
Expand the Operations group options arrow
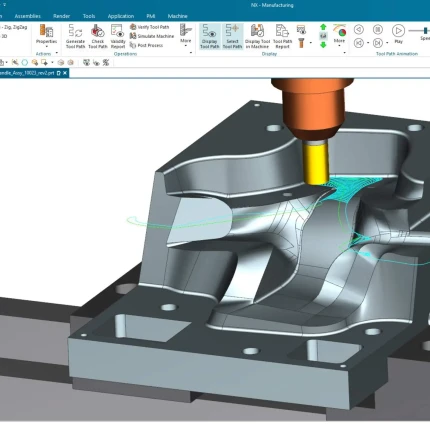(191, 53)
